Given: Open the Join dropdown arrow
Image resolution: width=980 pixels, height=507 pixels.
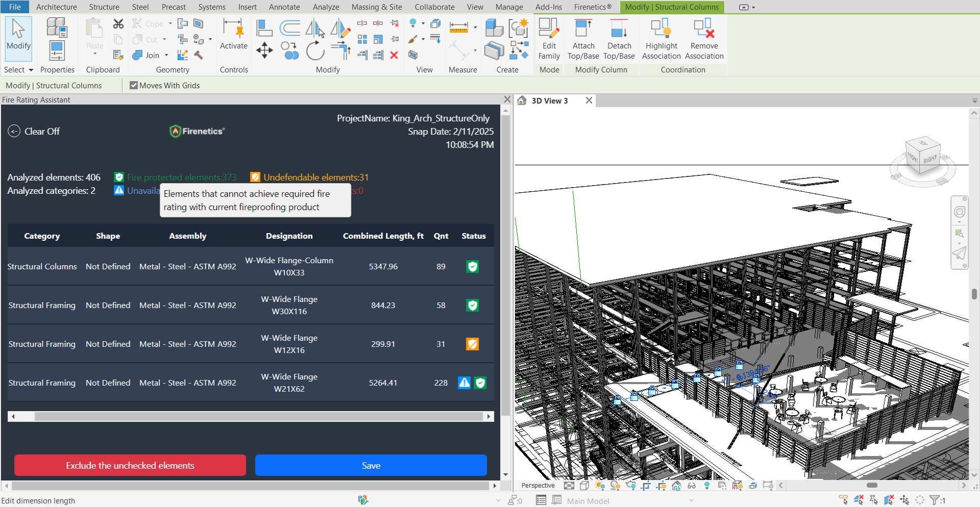Looking at the screenshot, I should (166, 56).
